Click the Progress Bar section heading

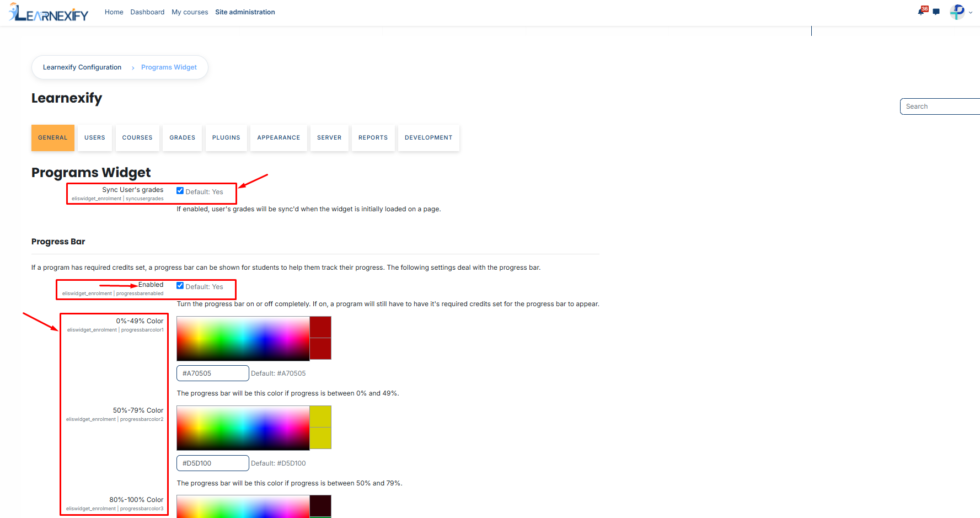[58, 242]
